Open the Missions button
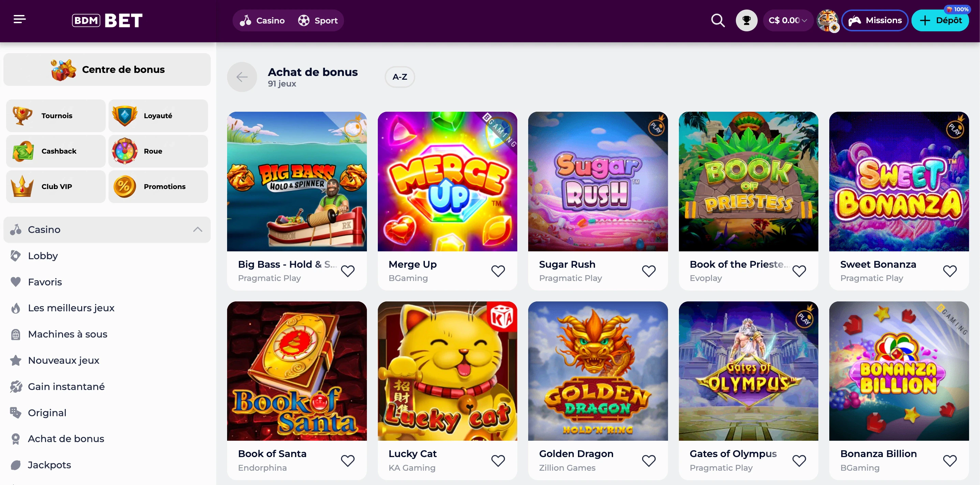The width and height of the screenshot is (980, 485). [x=875, y=20]
